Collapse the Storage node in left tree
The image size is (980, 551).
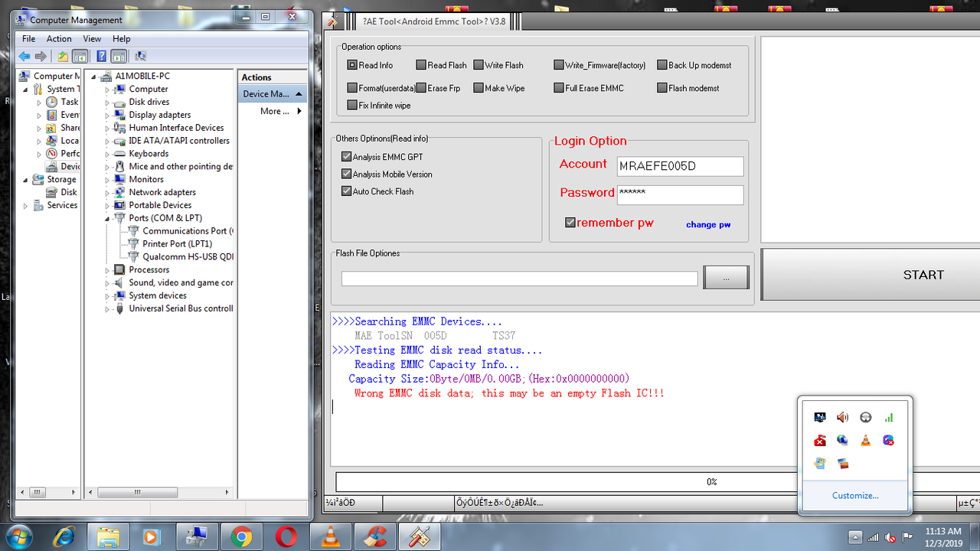tap(26, 180)
